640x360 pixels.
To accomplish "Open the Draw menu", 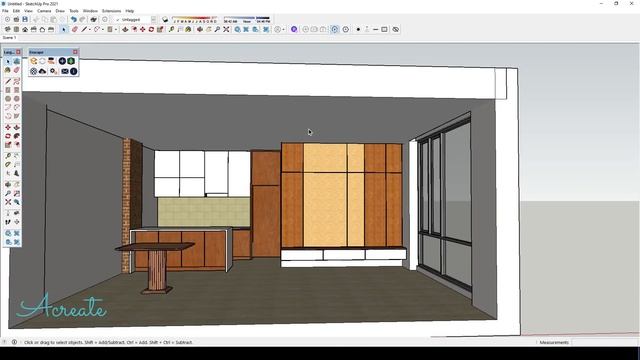I will click(x=60, y=11).
